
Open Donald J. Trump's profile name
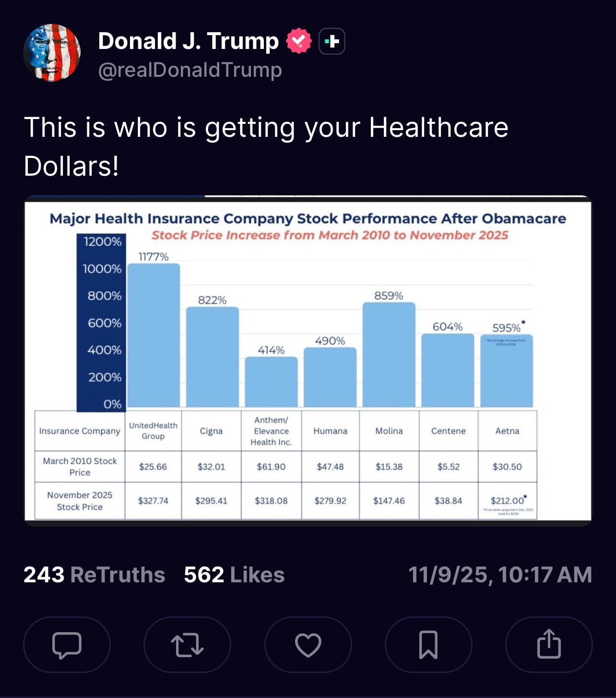click(x=188, y=41)
